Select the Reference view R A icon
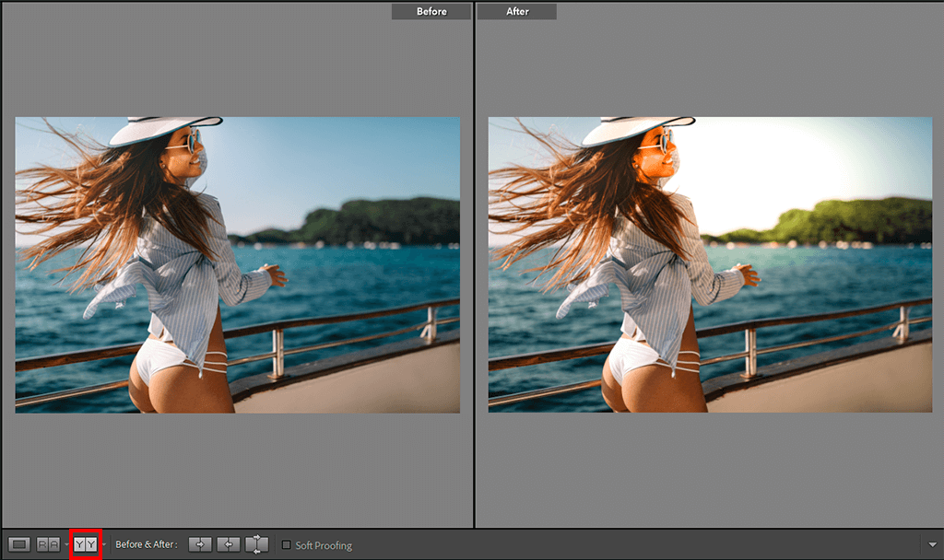Image resolution: width=944 pixels, height=560 pixels. [48, 544]
